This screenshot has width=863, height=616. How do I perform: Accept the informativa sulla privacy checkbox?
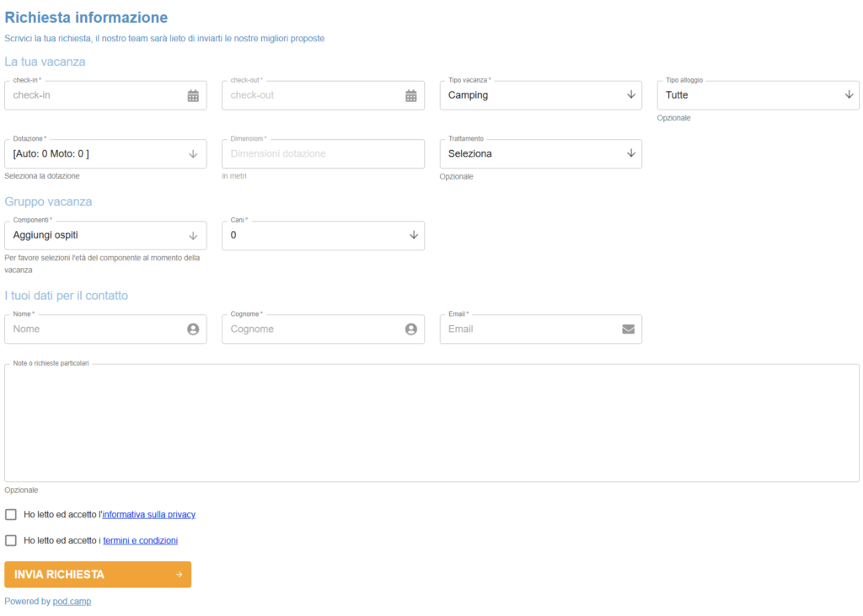(11, 515)
